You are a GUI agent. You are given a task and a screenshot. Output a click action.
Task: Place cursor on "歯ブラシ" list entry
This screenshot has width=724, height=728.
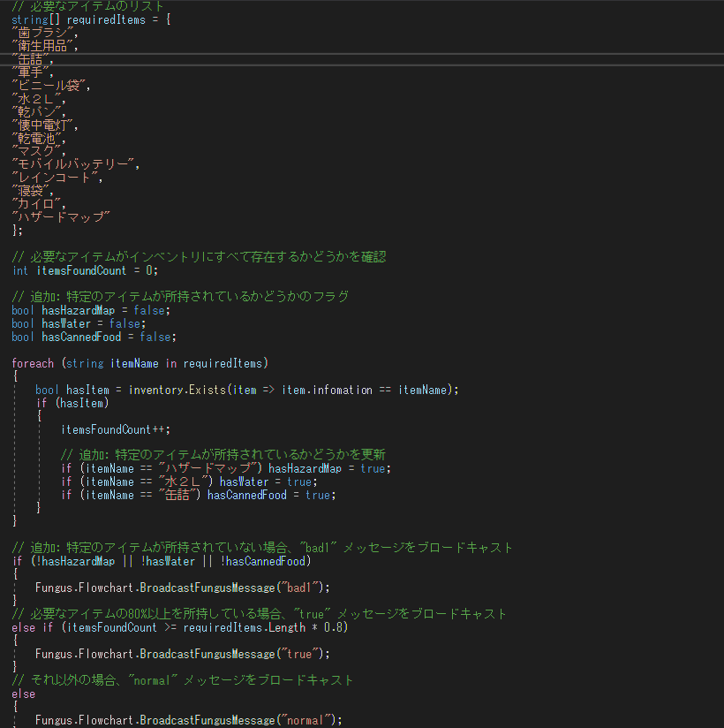pyautogui.click(x=44, y=33)
